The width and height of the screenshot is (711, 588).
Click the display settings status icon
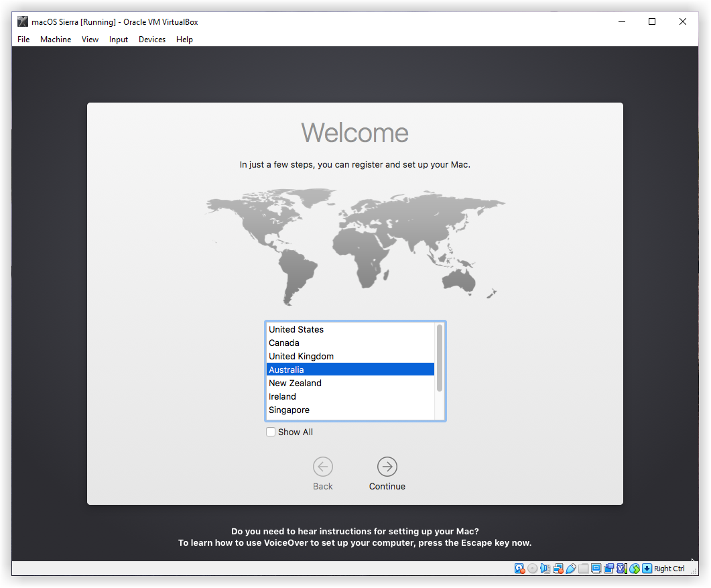tap(596, 569)
